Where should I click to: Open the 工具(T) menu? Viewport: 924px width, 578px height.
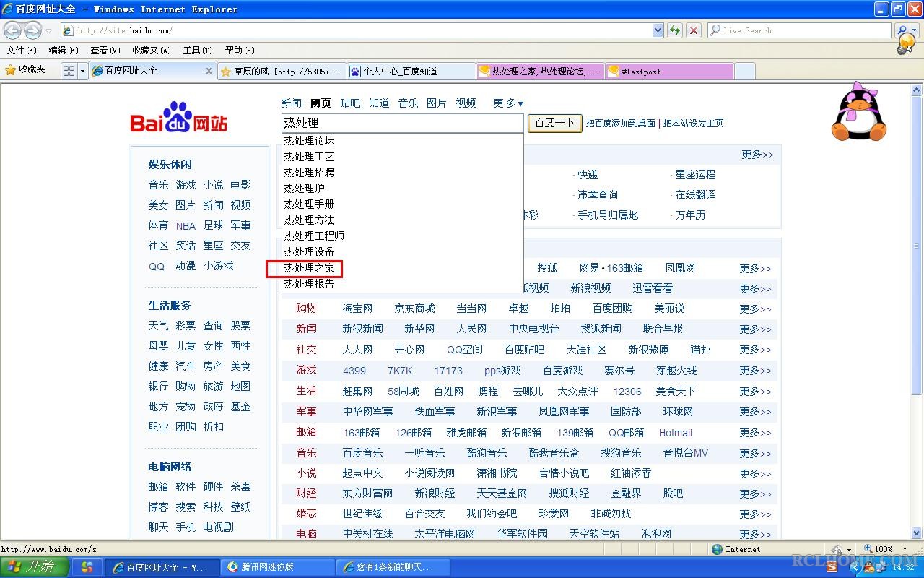[x=198, y=51]
